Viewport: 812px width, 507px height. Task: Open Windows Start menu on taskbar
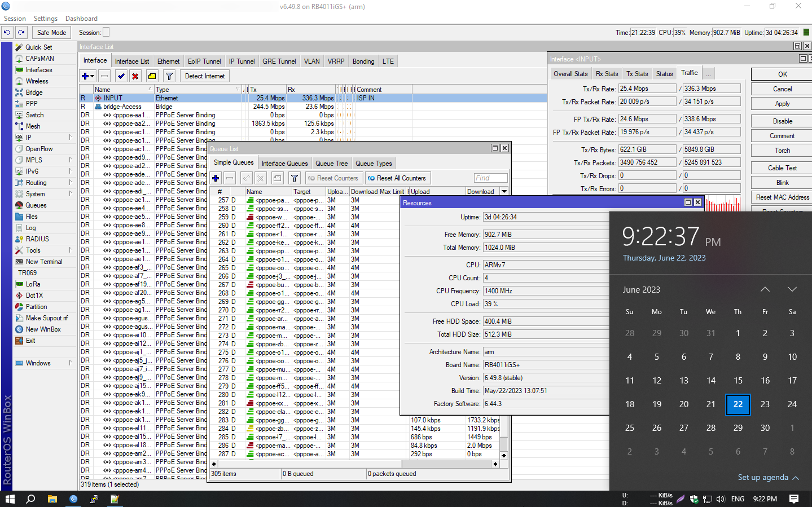(x=10, y=499)
